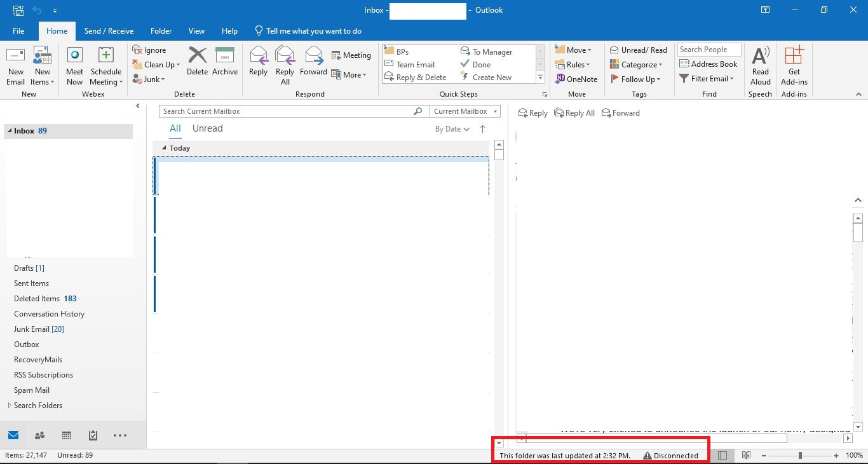
Task: Forward the message using ribbon
Action: click(313, 62)
